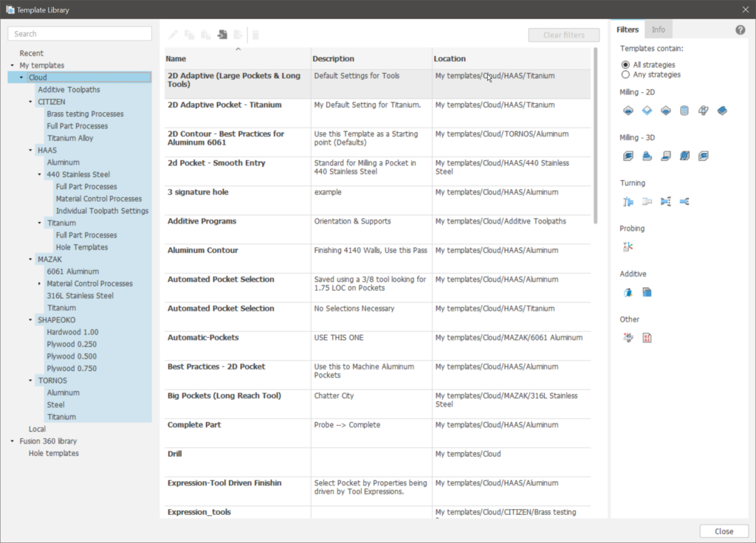Select first strategy icon under Milling - 2D
756x543 pixels.
pyautogui.click(x=628, y=111)
